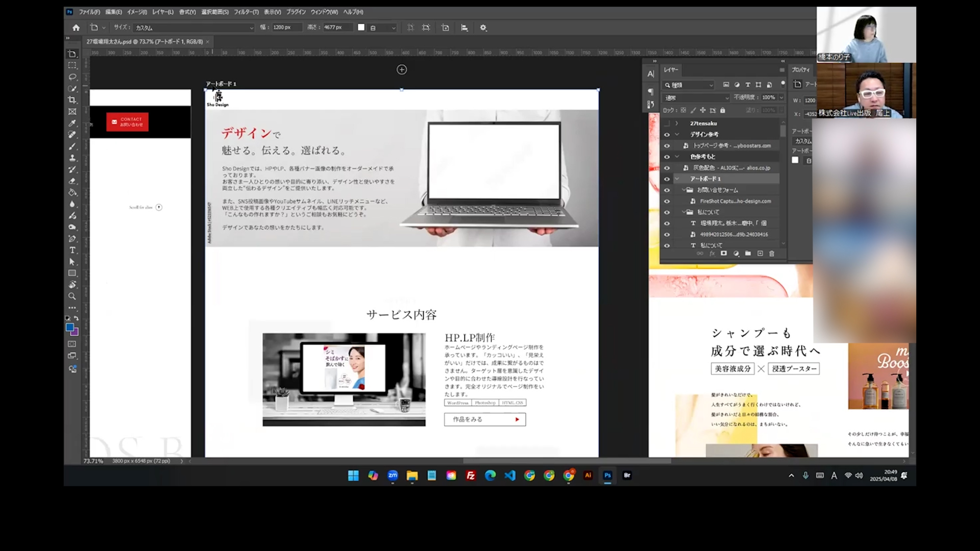The height and width of the screenshot is (551, 980).
Task: Click the plus circle above Artboard 1
Action: 402,69
